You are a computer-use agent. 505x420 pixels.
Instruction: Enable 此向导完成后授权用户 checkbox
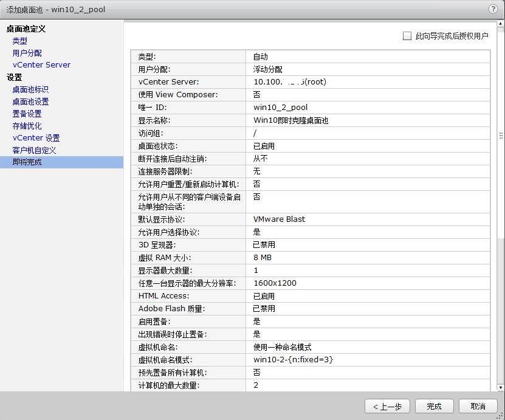pos(407,35)
